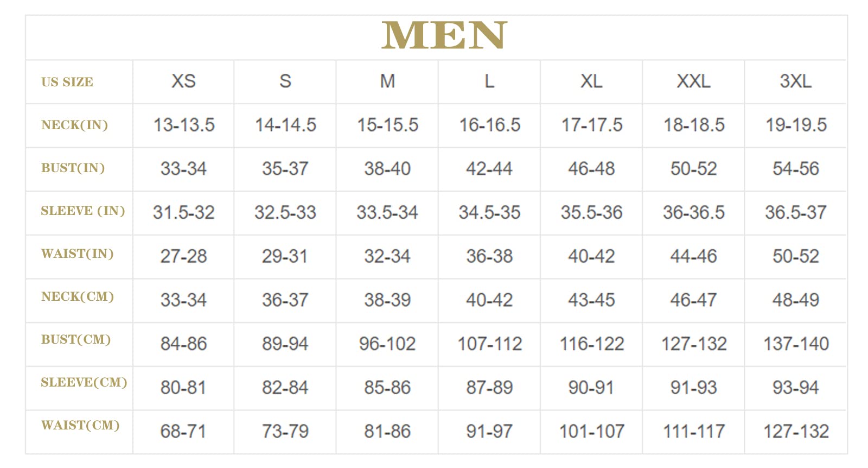Click the WAIST(IN) row label
Viewport: 868px width, 468px height.
pyautogui.click(x=77, y=254)
